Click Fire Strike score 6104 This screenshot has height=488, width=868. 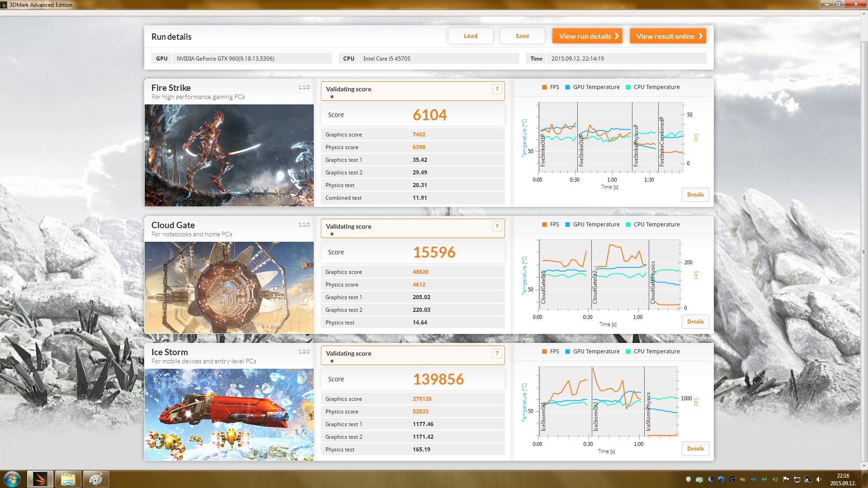pos(429,115)
